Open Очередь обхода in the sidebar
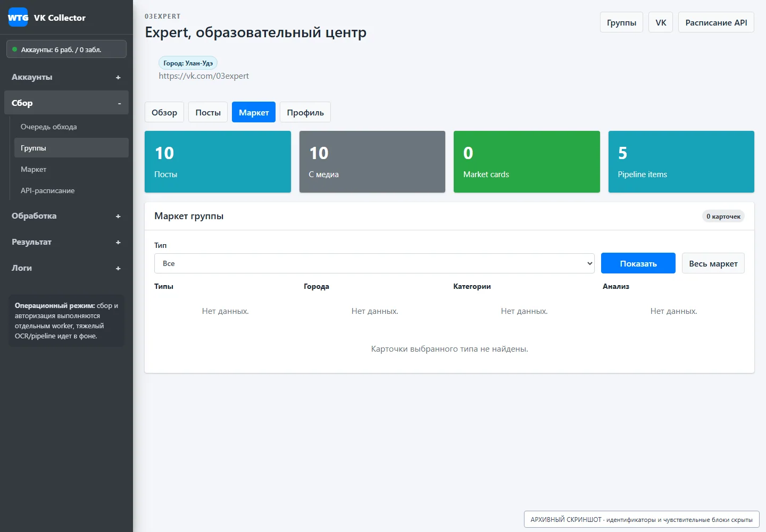 [71, 127]
